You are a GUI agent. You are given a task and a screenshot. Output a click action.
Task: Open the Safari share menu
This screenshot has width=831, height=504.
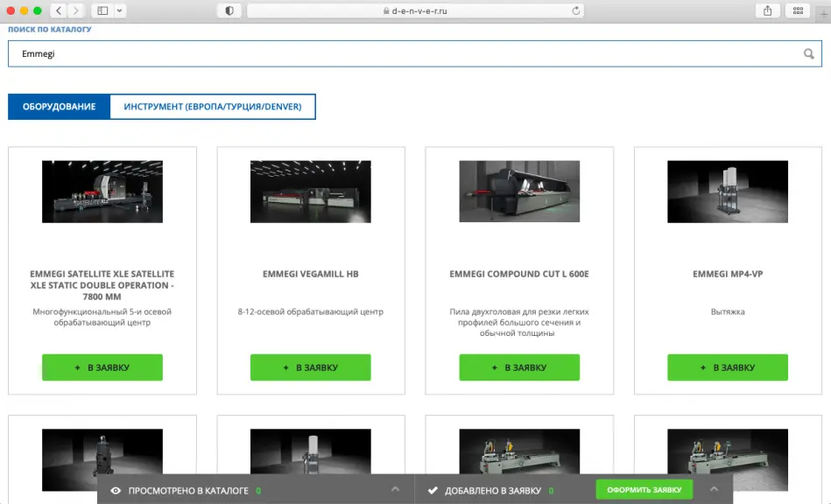(768, 10)
